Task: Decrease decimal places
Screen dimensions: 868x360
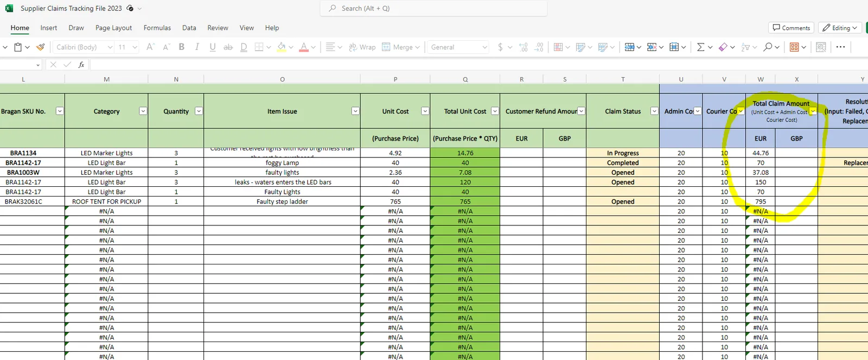Action: [x=539, y=47]
